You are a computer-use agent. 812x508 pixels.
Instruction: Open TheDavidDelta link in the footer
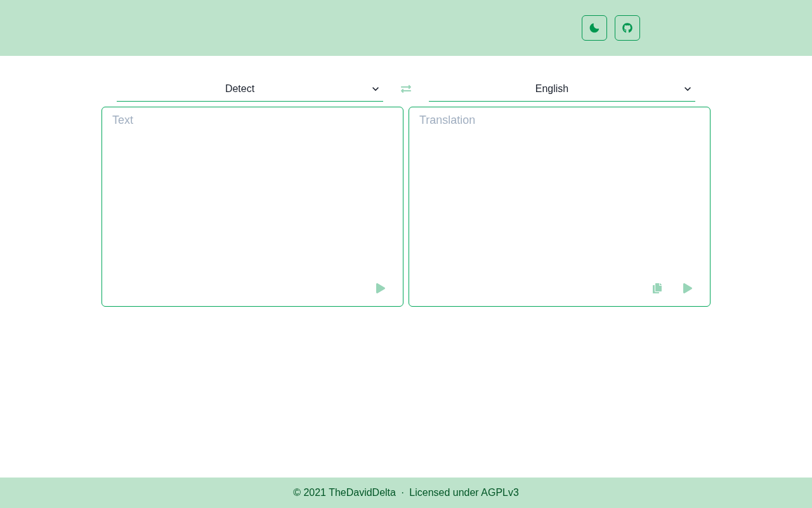pyautogui.click(x=362, y=493)
